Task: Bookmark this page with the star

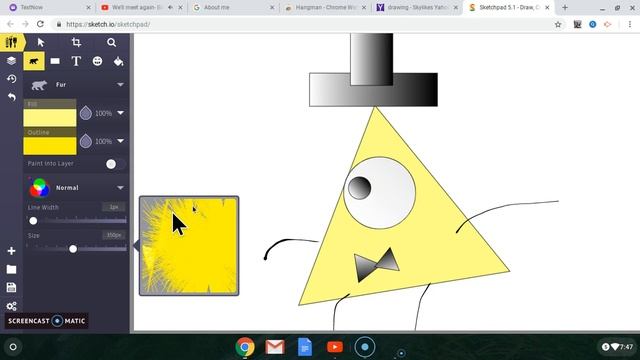Action: point(558,24)
